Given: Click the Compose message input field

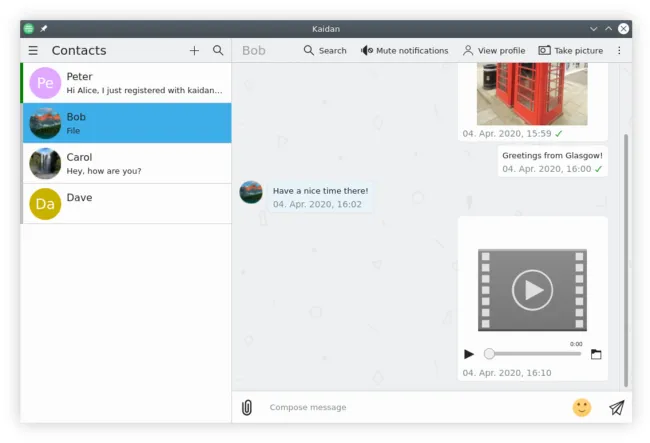Looking at the screenshot, I should coord(410,407).
